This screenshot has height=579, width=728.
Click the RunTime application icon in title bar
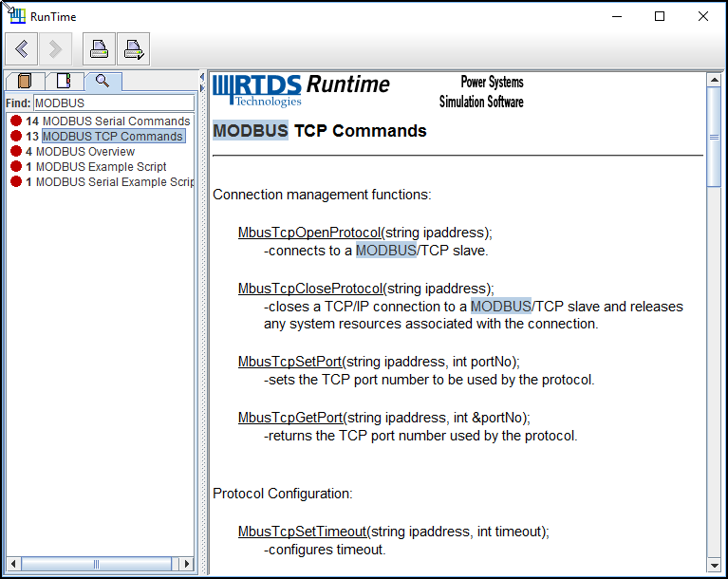pos(17,16)
